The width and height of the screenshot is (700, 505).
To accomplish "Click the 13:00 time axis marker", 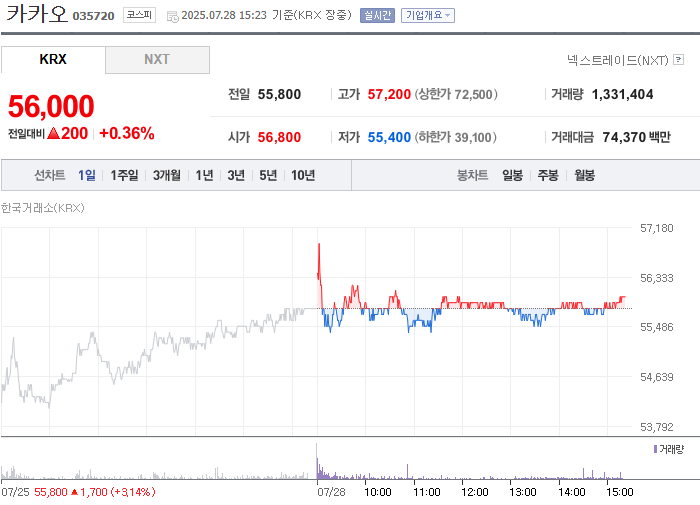I will click(523, 492).
